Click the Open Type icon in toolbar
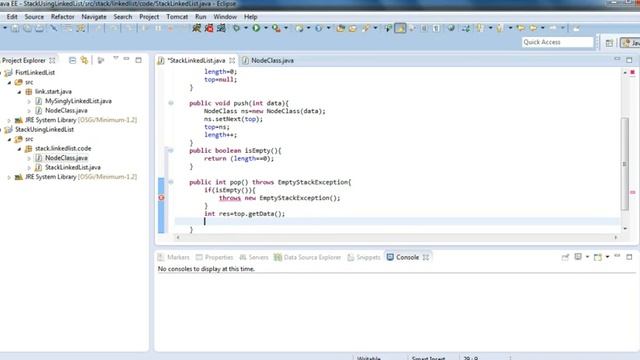Image resolution: width=640 pixels, height=360 pixels. [x=340, y=28]
